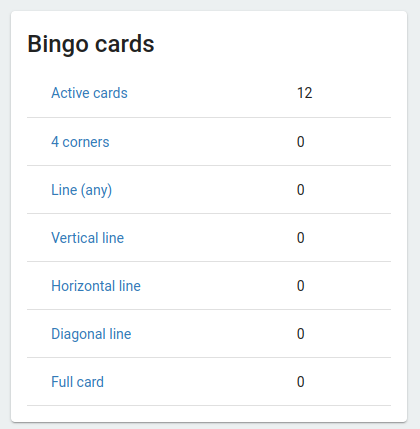Viewport: 420px width, 429px height.
Task: Open the Active cards link
Action: point(89,93)
